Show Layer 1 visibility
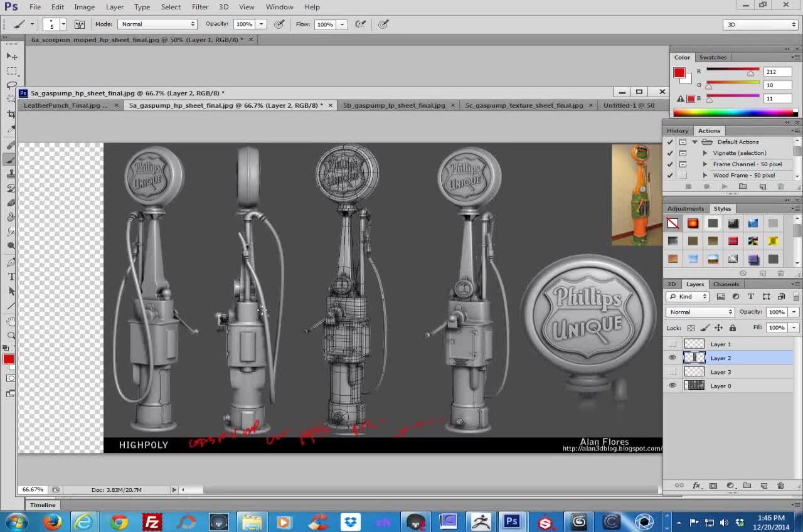The height and width of the screenshot is (532, 803). point(673,344)
